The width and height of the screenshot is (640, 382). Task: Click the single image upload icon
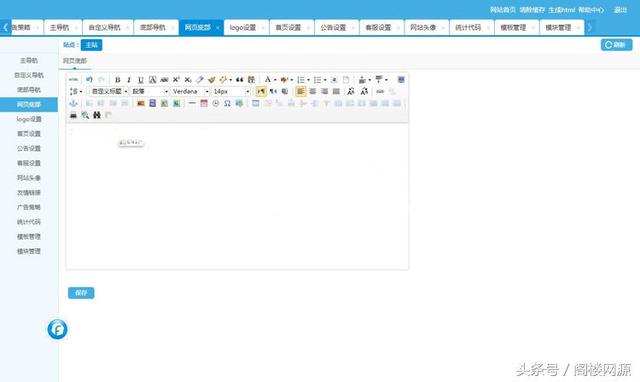tap(141, 103)
